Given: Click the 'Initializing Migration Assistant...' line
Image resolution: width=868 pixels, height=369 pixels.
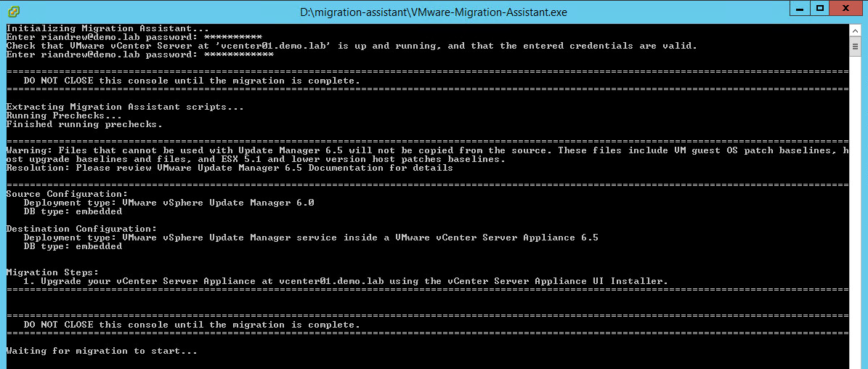Looking at the screenshot, I should tap(97, 28).
